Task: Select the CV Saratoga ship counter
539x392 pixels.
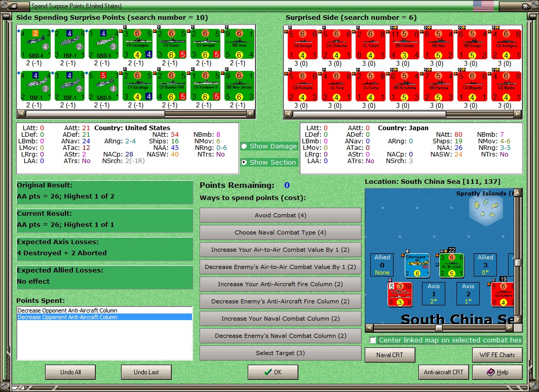Action: point(137,86)
